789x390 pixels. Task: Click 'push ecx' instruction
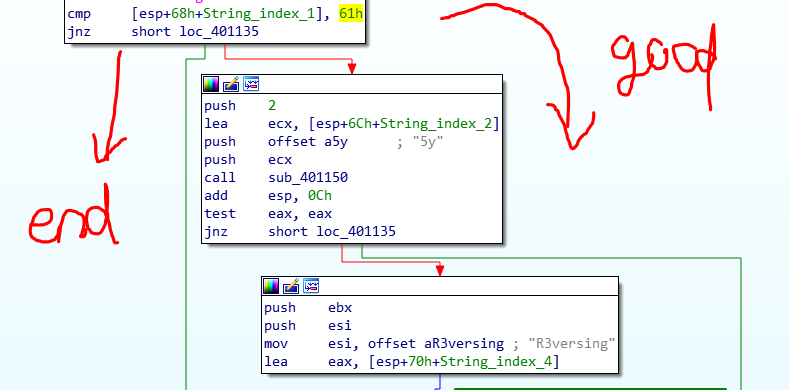(x=248, y=160)
